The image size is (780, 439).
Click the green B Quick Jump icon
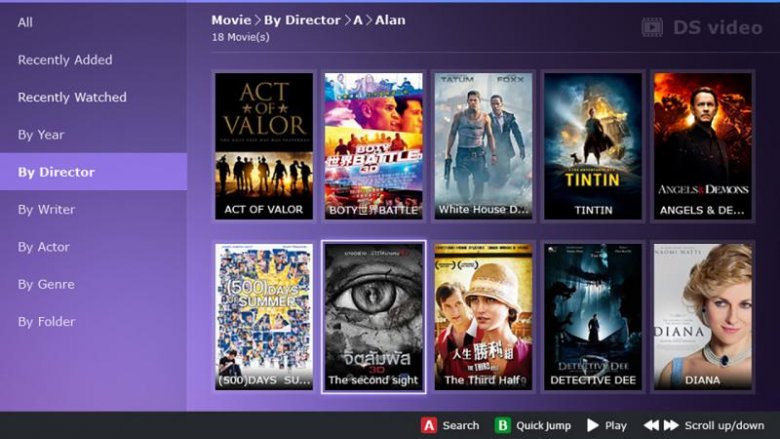pos(502,426)
